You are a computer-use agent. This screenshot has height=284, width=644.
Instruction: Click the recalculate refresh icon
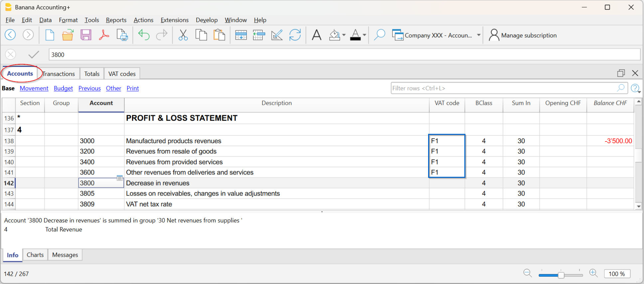295,35
